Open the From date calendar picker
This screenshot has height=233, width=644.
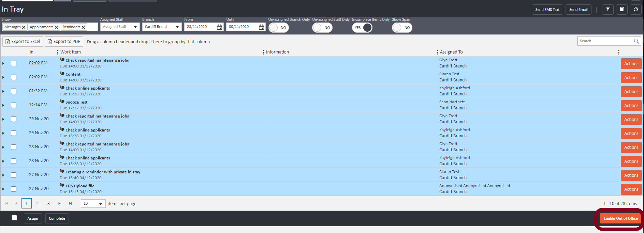click(x=219, y=27)
